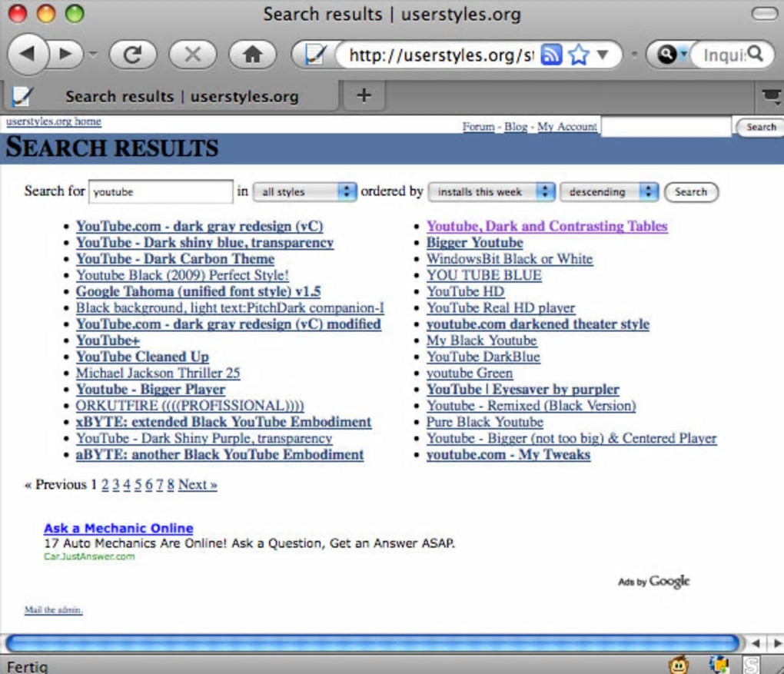The image size is (784, 674).
Task: Open 'xBYTE: extended Black YouTube Embodiment'
Action: tap(224, 422)
